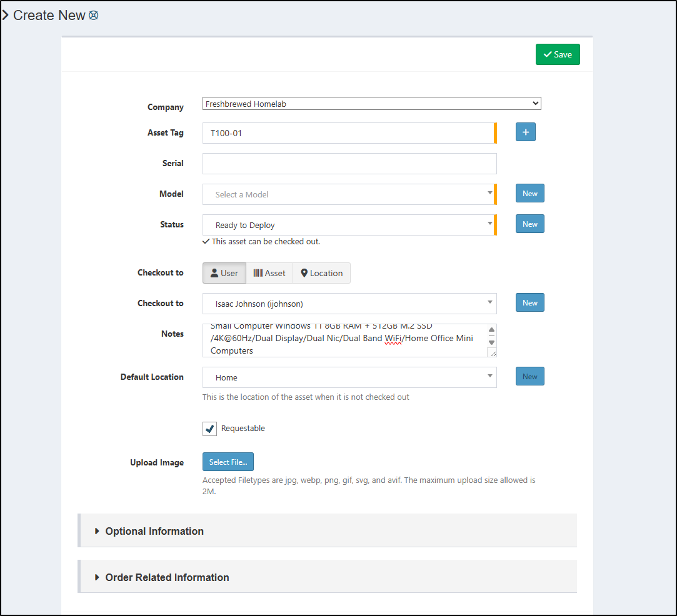677x616 pixels.
Task: Click the notes scrollbar down arrow
Action: tap(491, 342)
